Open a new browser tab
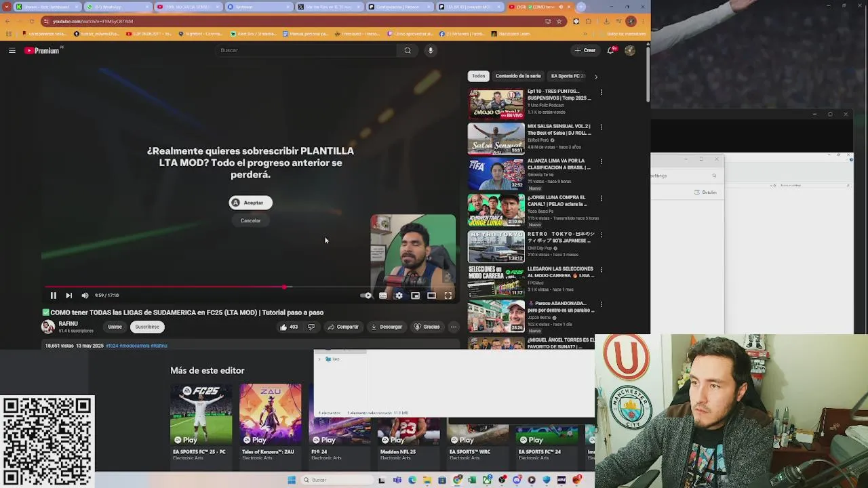This screenshot has height=488, width=868. pos(581,7)
